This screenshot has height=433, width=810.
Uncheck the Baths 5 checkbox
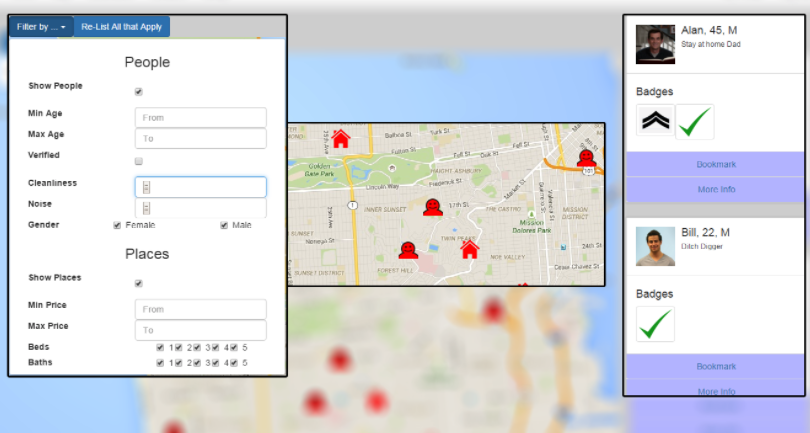click(x=234, y=363)
